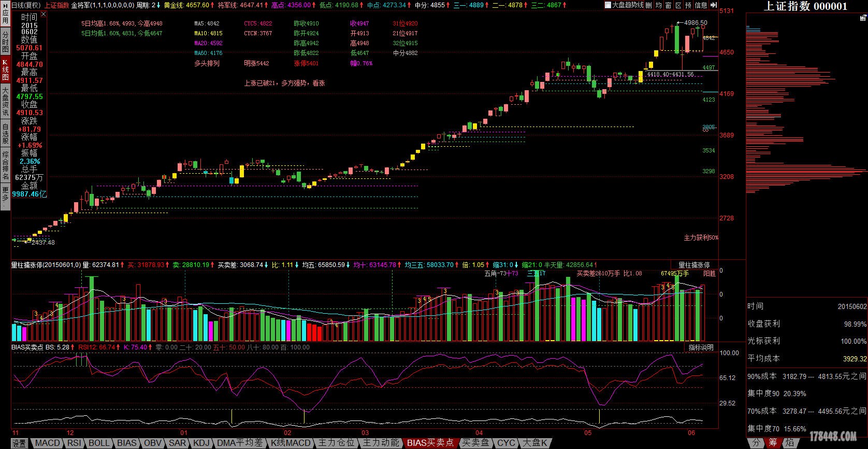Switch to SAR indicator tab
This screenshot has height=449, width=868.
(177, 443)
